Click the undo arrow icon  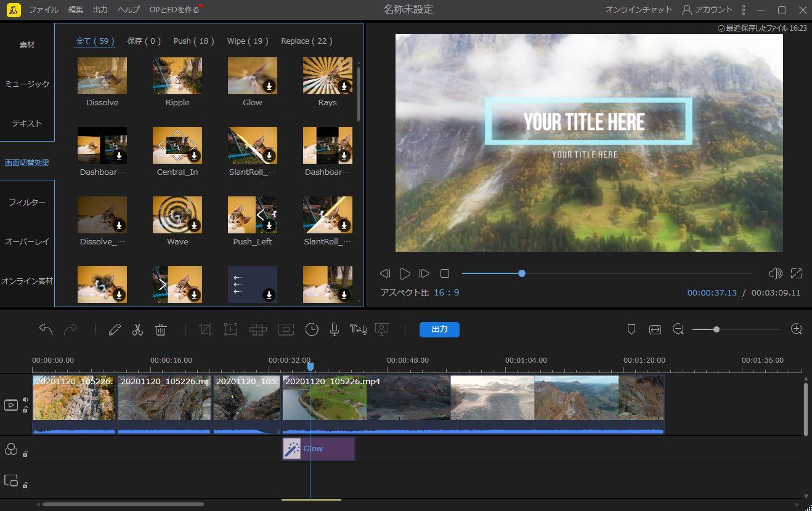point(46,329)
